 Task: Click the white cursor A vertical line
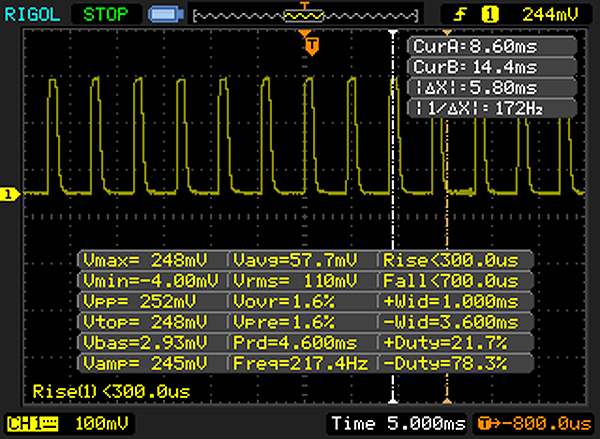(x=393, y=217)
